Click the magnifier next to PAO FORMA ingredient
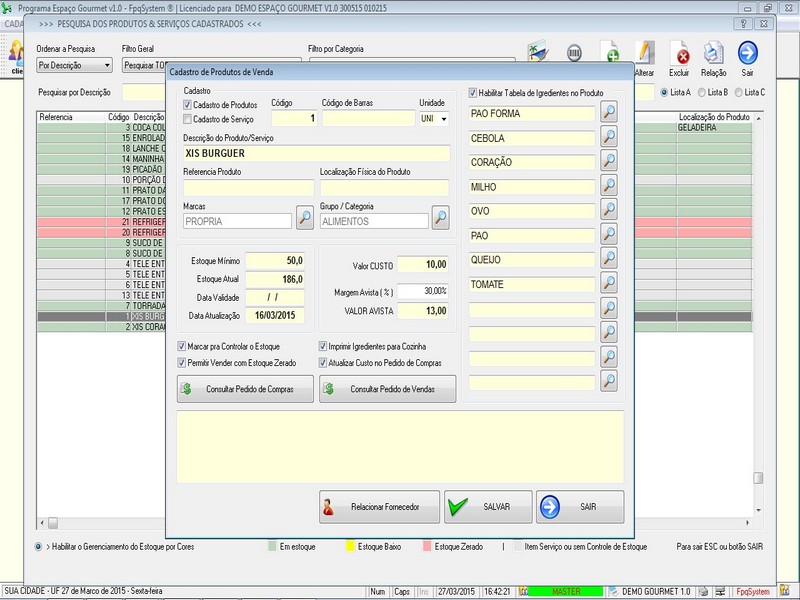The width and height of the screenshot is (800, 600). click(608, 112)
